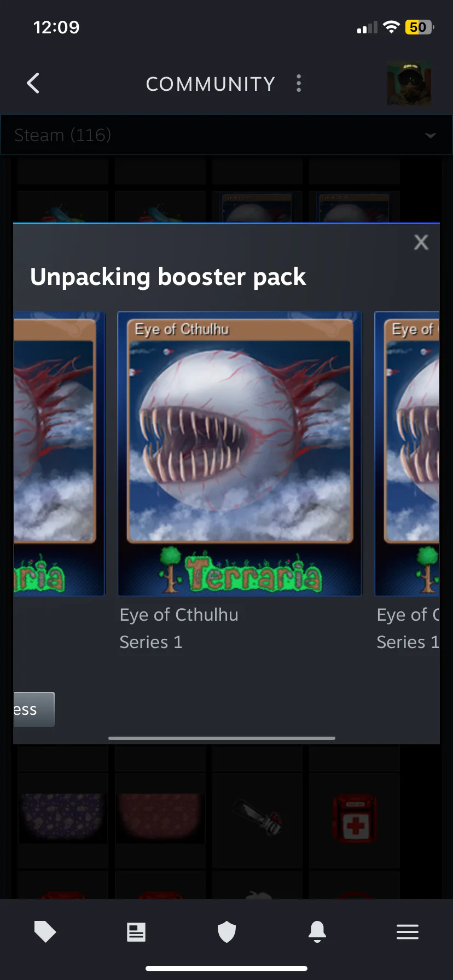Click the COMMUNITY header title
The image size is (453, 980).
click(210, 84)
